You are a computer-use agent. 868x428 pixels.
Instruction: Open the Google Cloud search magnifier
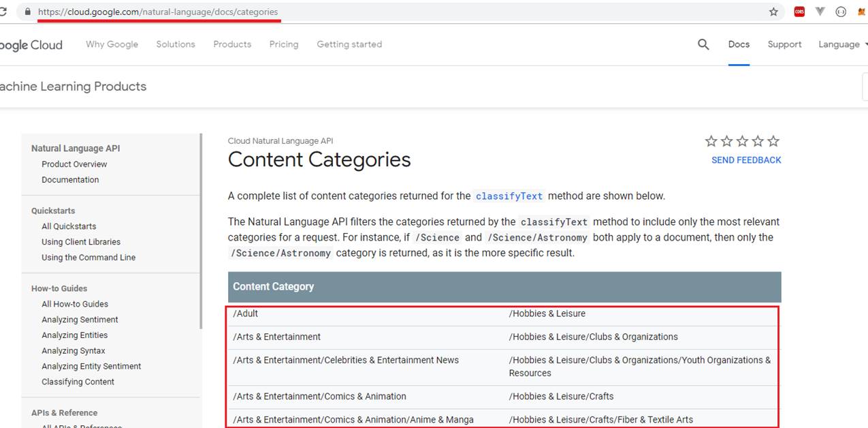point(703,44)
